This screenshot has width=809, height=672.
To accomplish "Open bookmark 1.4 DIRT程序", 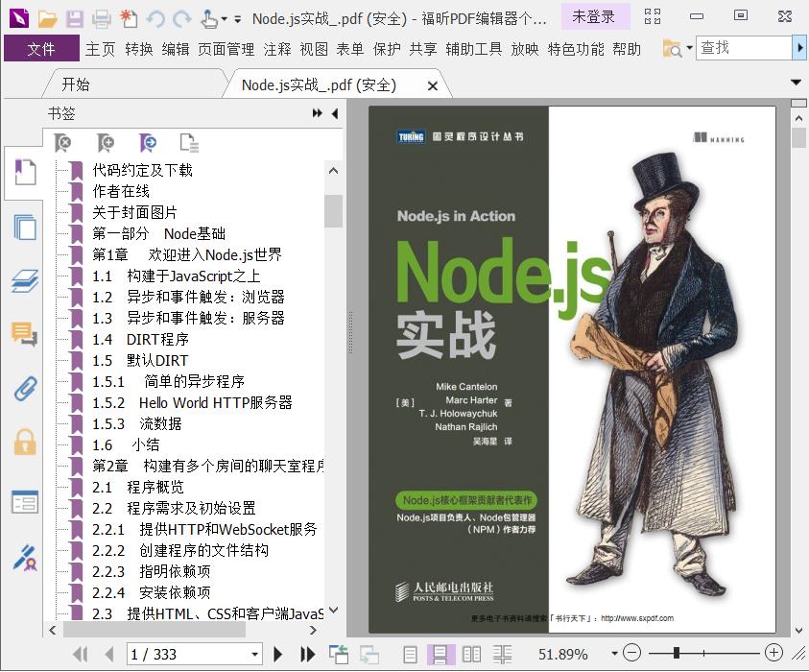I will click(x=140, y=339).
